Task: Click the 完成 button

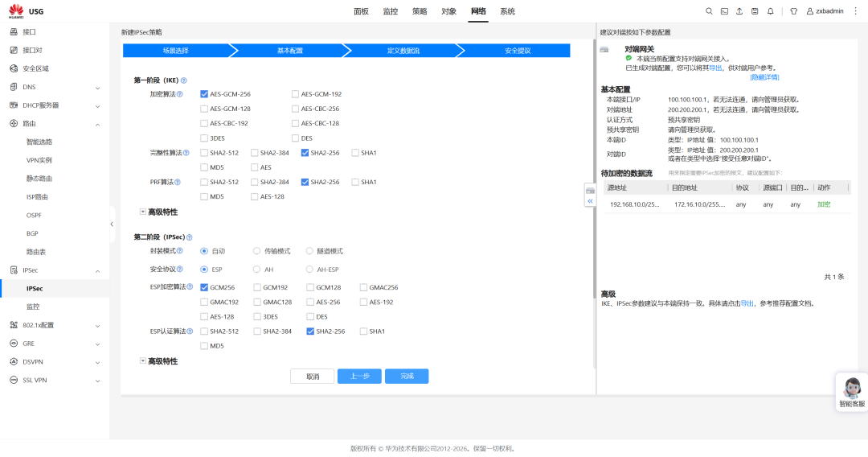Action: coord(407,376)
